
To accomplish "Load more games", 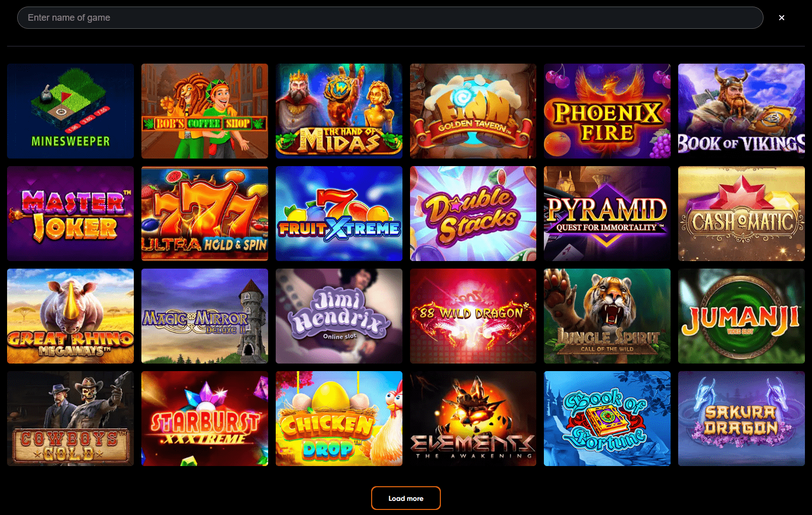I will (x=406, y=498).
